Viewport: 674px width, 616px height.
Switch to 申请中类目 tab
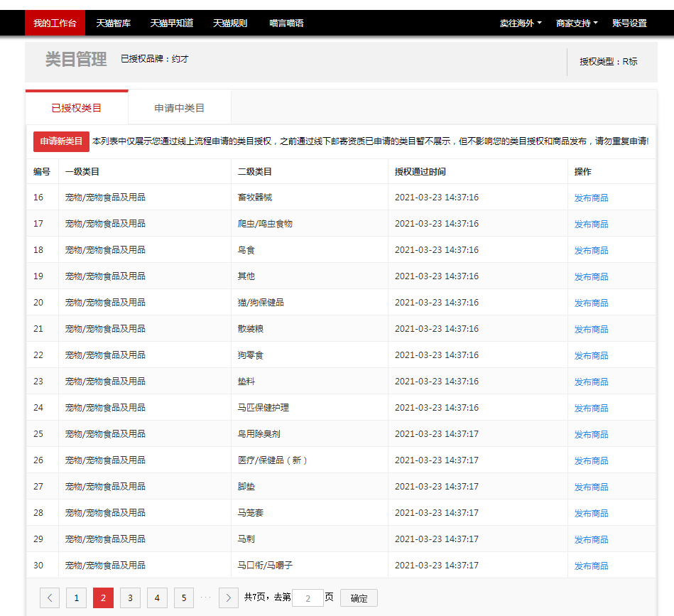pos(179,108)
